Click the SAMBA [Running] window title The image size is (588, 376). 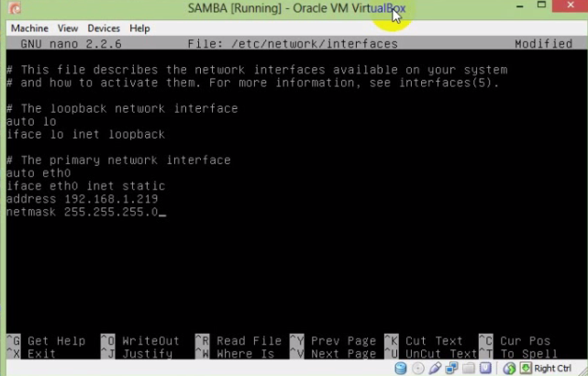[x=296, y=8]
